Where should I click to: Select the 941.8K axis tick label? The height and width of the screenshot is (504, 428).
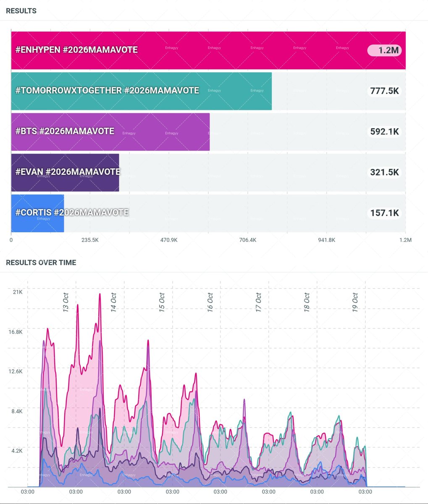tap(326, 240)
